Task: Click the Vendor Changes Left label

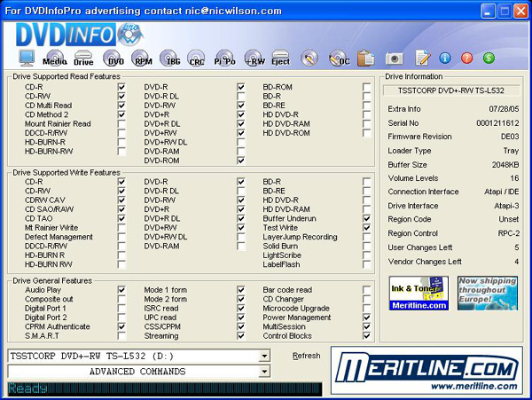Action: pyautogui.click(x=425, y=262)
